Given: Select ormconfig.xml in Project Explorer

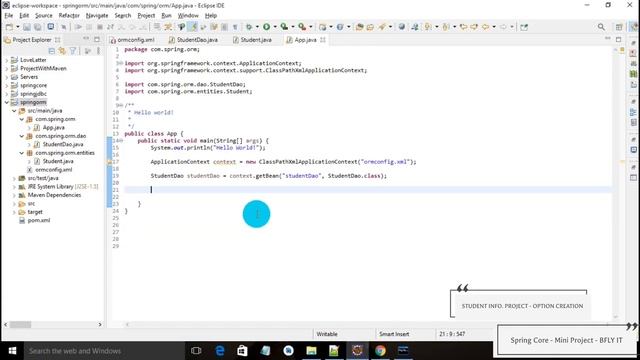Looking at the screenshot, I should [x=53, y=169].
